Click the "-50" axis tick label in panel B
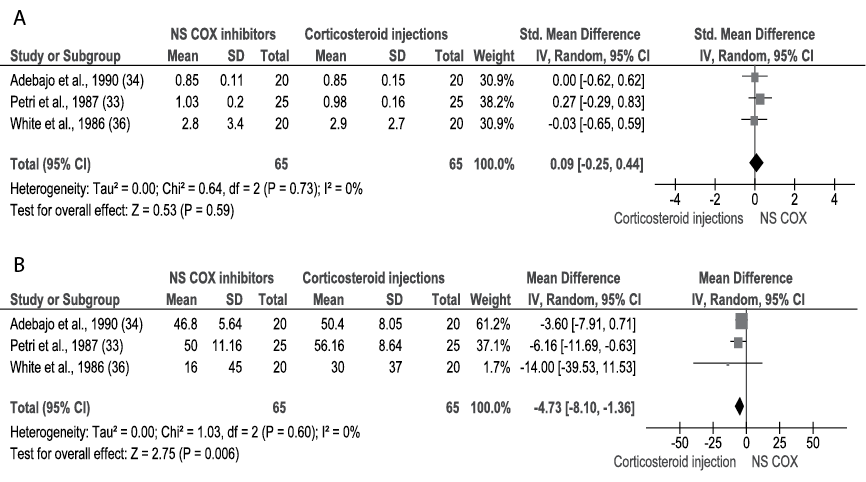The height and width of the screenshot is (482, 866). (680, 442)
